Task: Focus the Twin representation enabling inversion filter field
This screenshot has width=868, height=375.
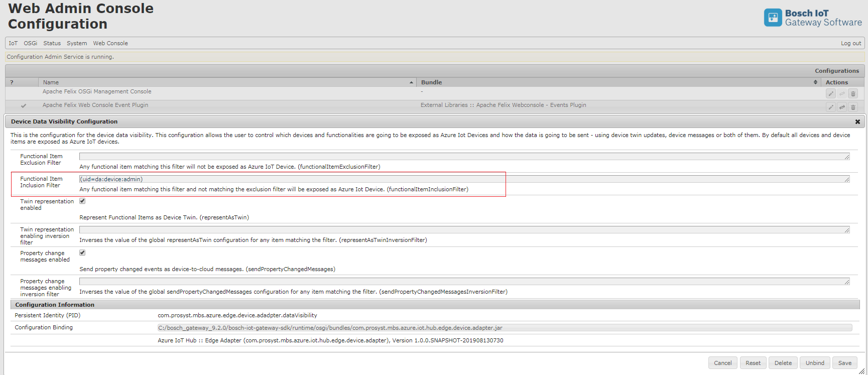Action: point(464,230)
